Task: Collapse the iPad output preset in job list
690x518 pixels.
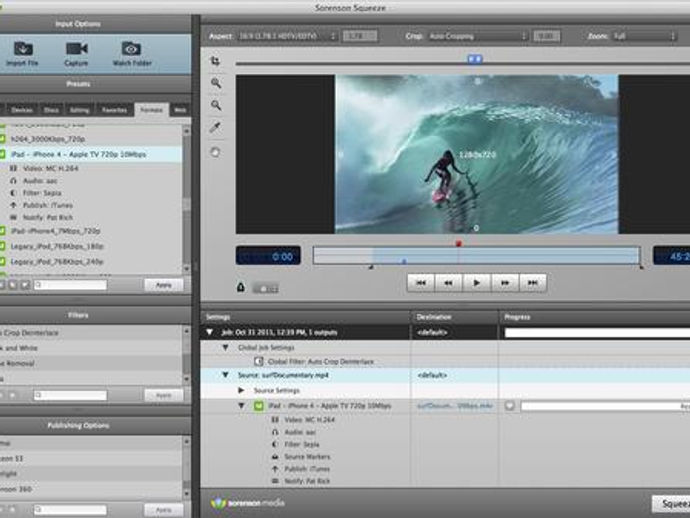Action: pyautogui.click(x=241, y=406)
